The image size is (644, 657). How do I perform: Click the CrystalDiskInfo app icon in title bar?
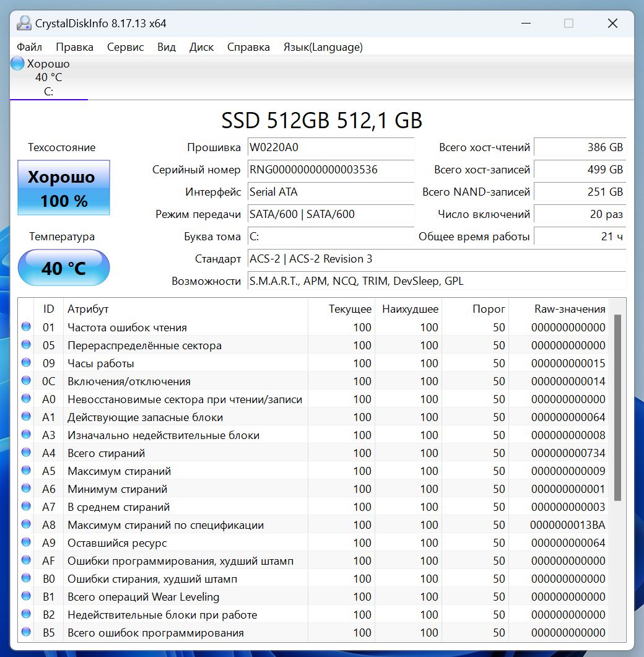coord(24,24)
